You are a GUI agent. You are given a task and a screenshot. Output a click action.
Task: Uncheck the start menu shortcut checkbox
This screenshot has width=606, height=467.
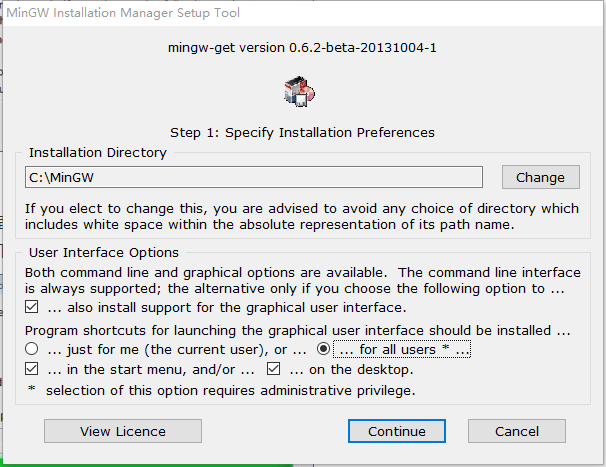[x=32, y=370]
